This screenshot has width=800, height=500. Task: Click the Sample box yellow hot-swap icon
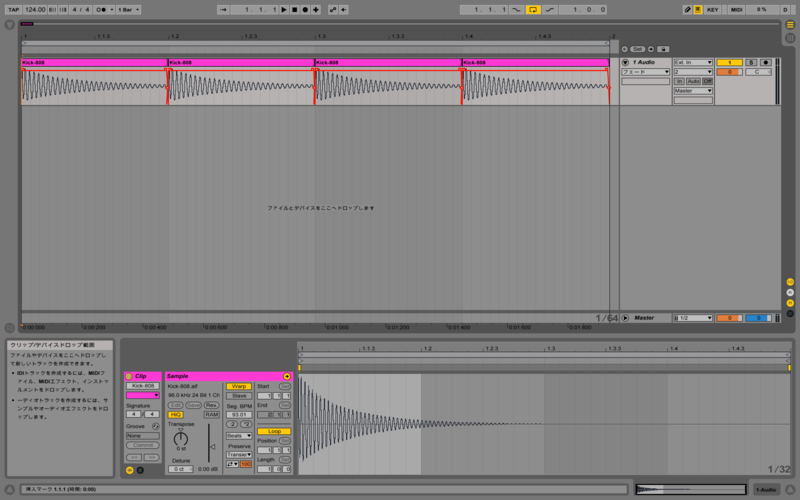pyautogui.click(x=287, y=377)
